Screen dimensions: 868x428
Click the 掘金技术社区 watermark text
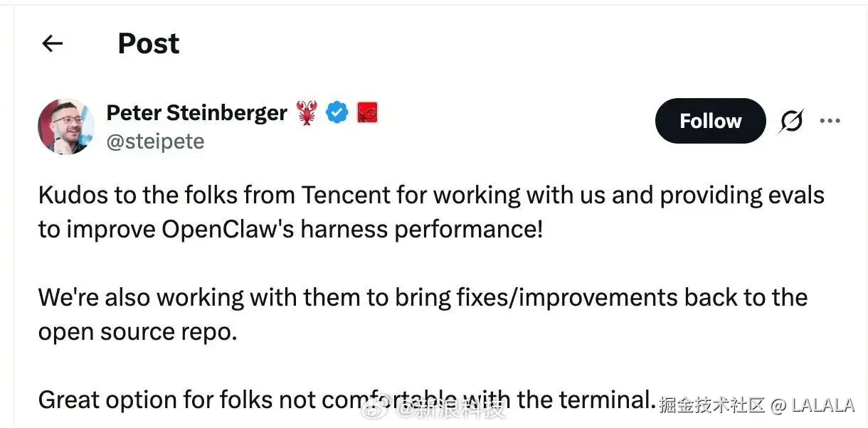[711, 405]
